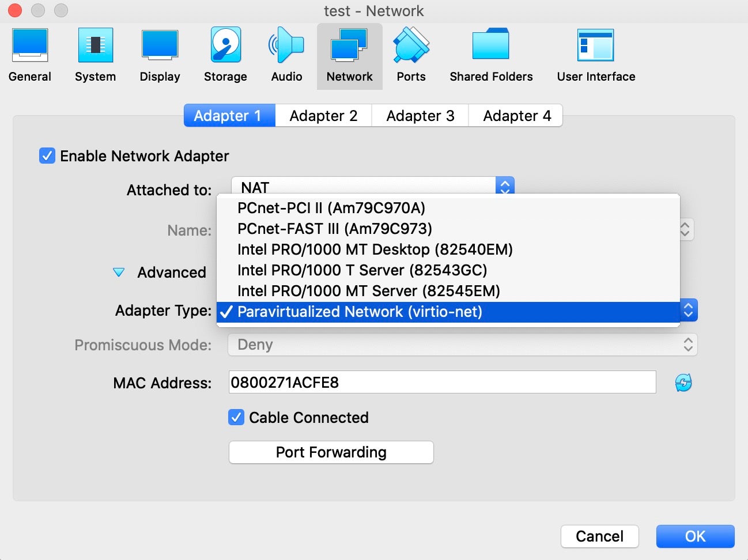Toggle Enable Network Adapter checkbox
748x560 pixels.
tap(47, 156)
